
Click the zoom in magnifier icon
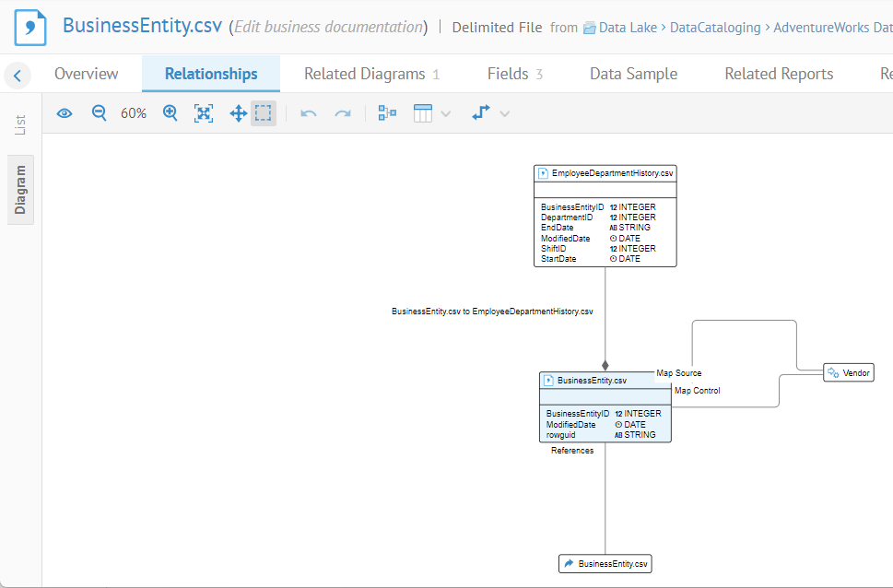point(170,113)
